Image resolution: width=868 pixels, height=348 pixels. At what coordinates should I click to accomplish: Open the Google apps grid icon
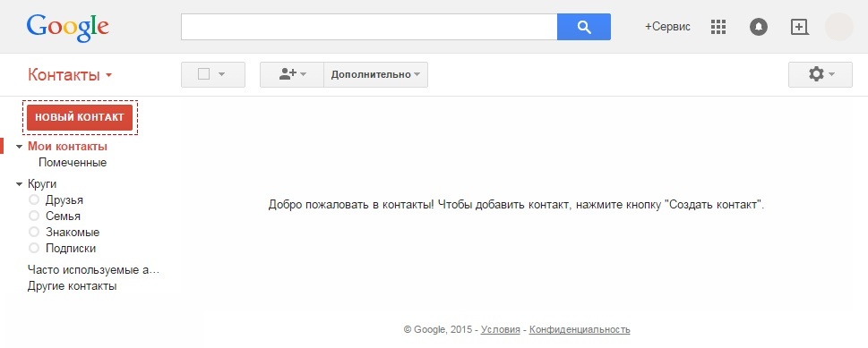[x=718, y=27]
